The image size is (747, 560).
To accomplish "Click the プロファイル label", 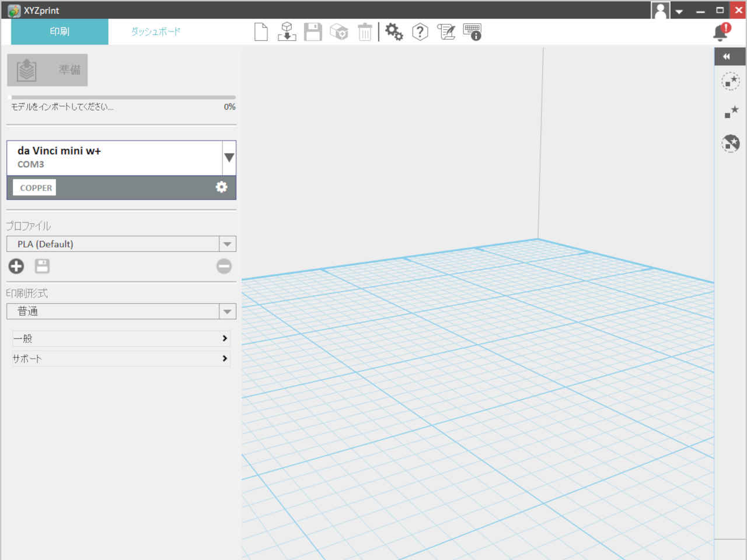I will tap(29, 226).
